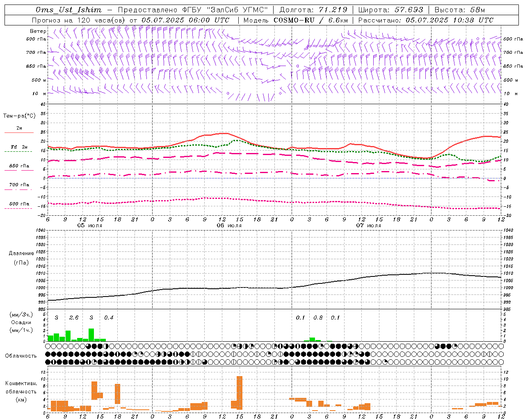Viewport: 525px width, 420px height.
Task: Select the "(гПа)" unit under Давление
Action: 21,263
